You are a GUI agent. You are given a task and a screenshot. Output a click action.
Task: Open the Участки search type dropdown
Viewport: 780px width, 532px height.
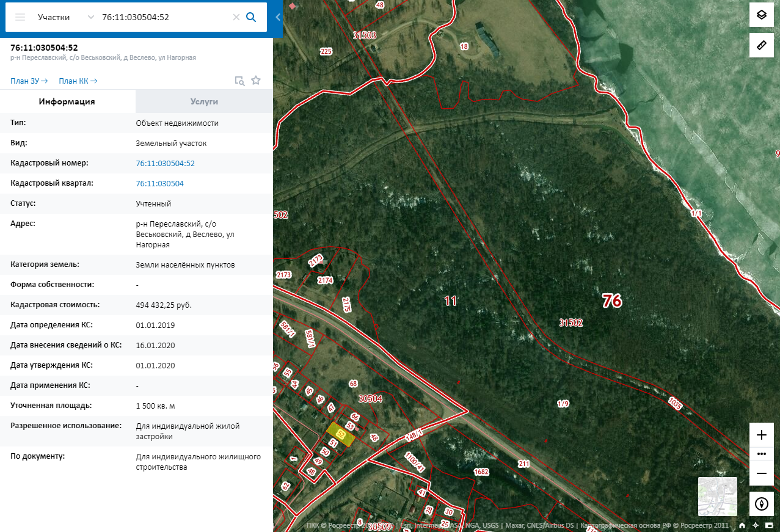(65, 17)
